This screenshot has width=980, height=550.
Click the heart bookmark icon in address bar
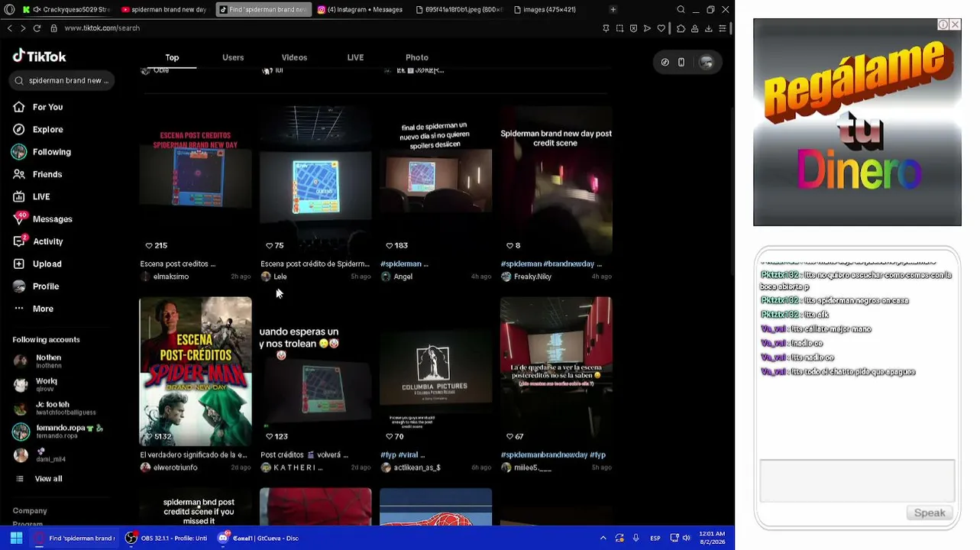[x=661, y=28]
